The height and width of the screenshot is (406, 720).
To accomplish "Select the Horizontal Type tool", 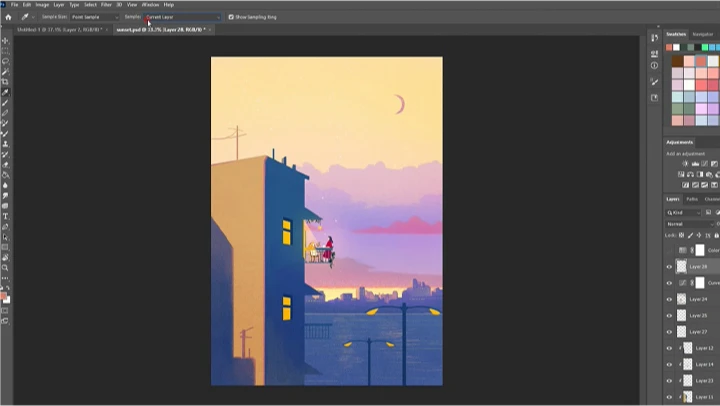I will click(6, 216).
